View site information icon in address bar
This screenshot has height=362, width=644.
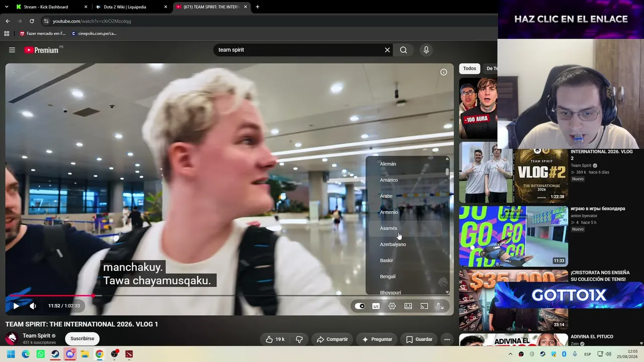coord(46,21)
